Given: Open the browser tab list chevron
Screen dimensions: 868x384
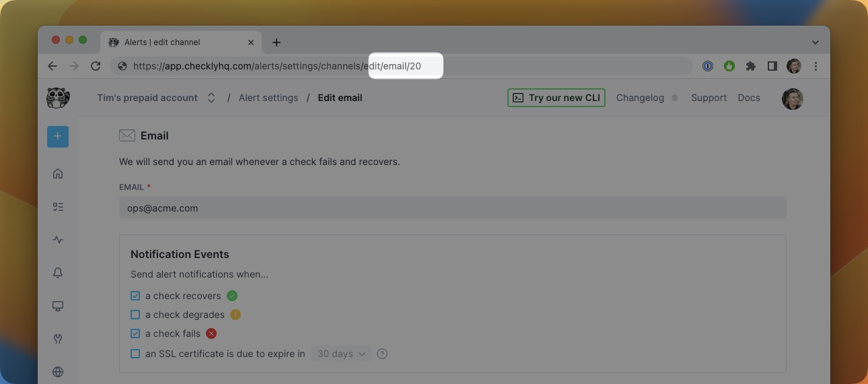Looking at the screenshot, I should click(815, 42).
